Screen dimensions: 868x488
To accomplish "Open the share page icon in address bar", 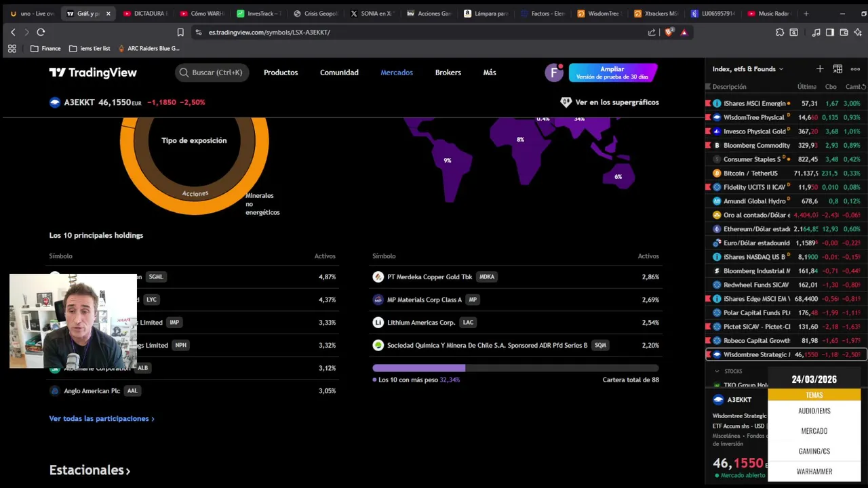I will (x=652, y=32).
